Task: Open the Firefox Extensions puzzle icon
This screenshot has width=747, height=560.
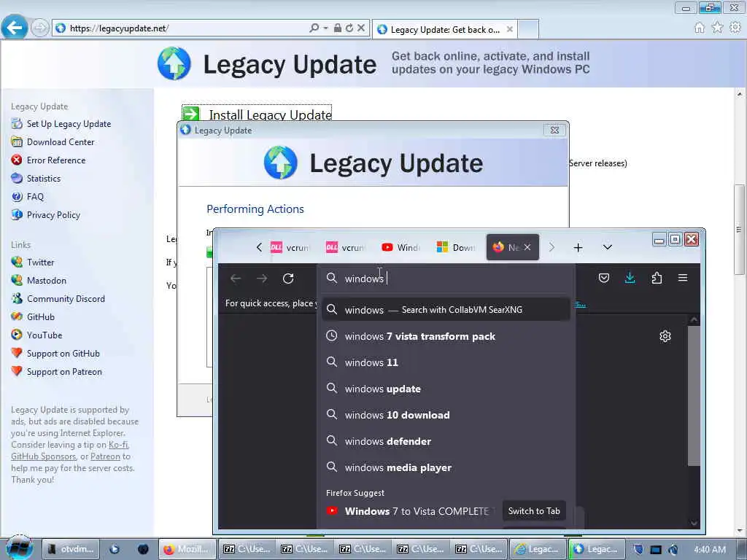Action: (657, 278)
